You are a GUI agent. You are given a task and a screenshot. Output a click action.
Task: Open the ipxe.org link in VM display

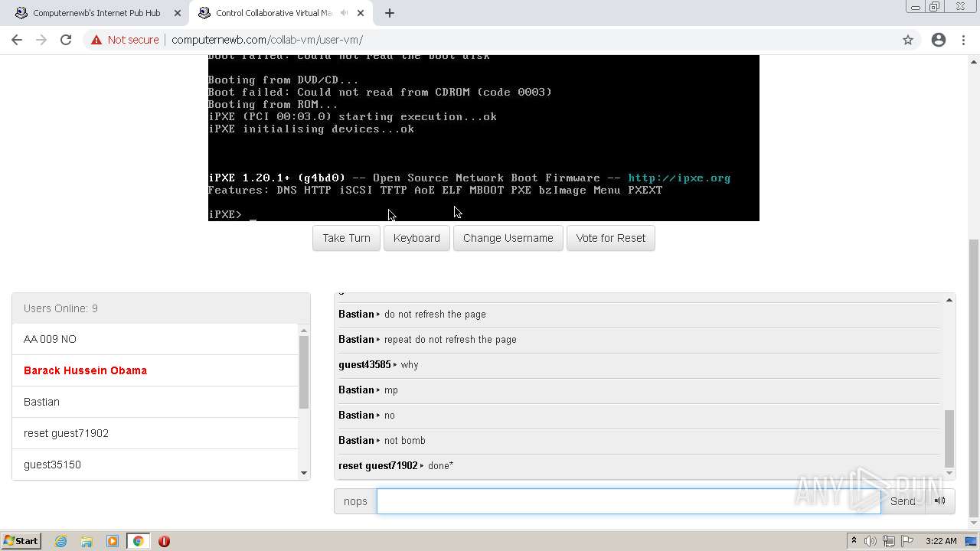click(679, 178)
